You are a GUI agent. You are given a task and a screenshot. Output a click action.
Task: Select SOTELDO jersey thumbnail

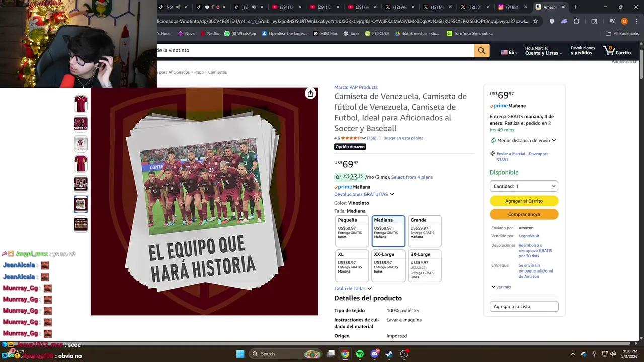pos(80,124)
